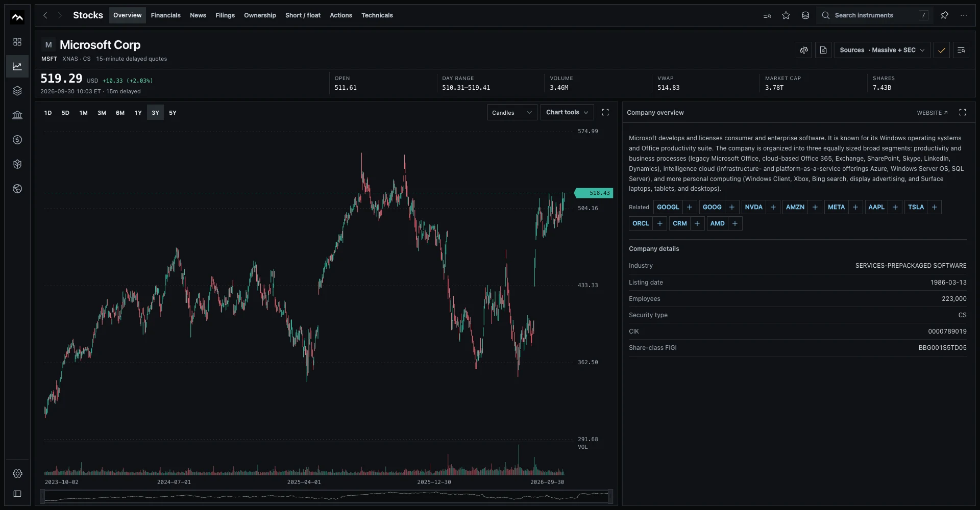This screenshot has height=510, width=980.
Task: Switch to the Financials tab
Action: (166, 15)
